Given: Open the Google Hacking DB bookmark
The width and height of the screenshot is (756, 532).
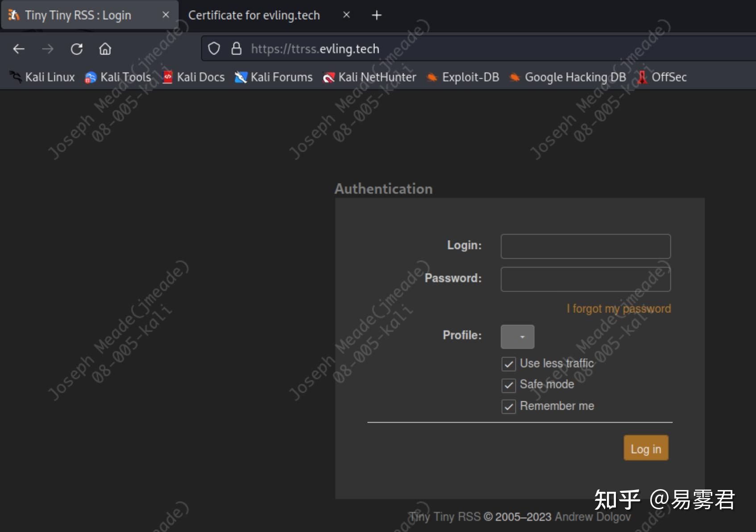Looking at the screenshot, I should 568,77.
